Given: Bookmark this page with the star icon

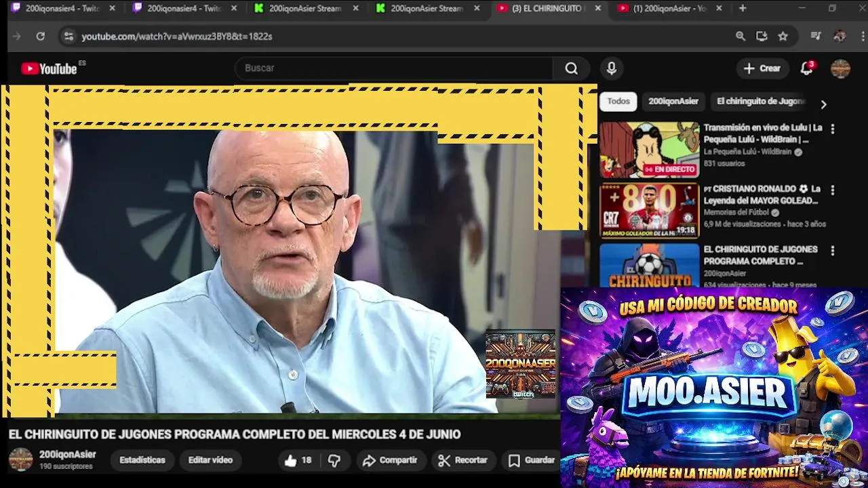Looking at the screenshot, I should tap(783, 36).
